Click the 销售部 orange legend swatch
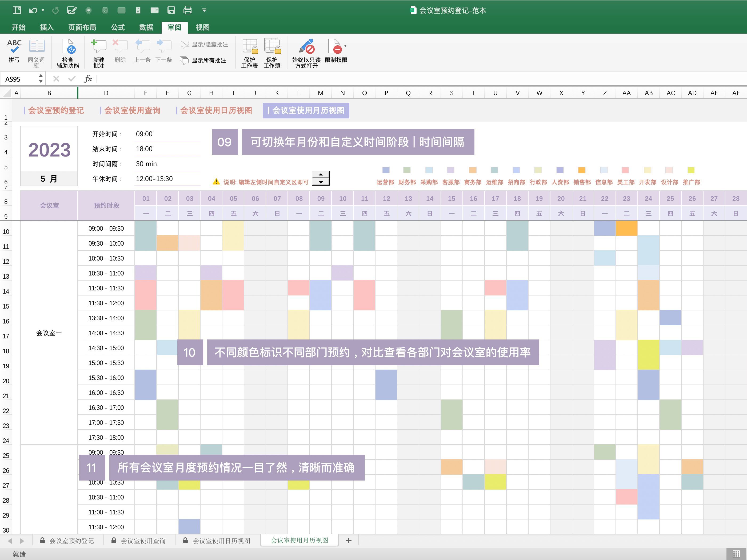Screen dimensions: 747x560 582,170
